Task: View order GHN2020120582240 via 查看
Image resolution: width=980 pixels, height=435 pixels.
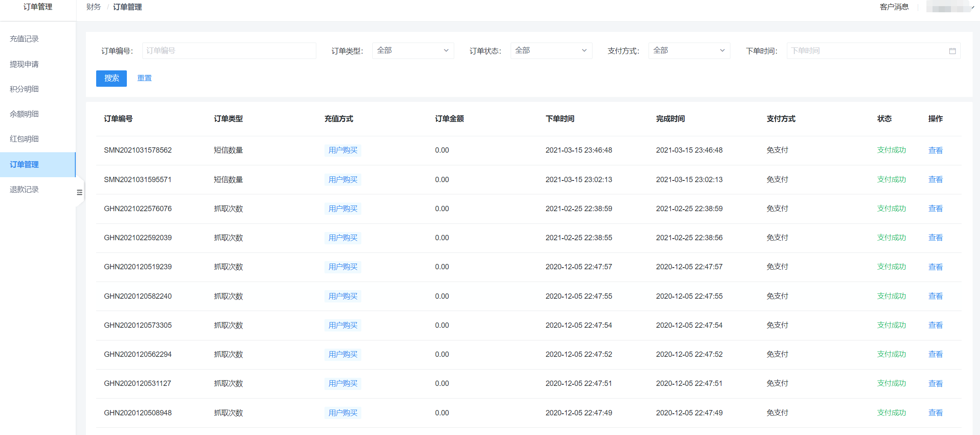Action: tap(935, 296)
